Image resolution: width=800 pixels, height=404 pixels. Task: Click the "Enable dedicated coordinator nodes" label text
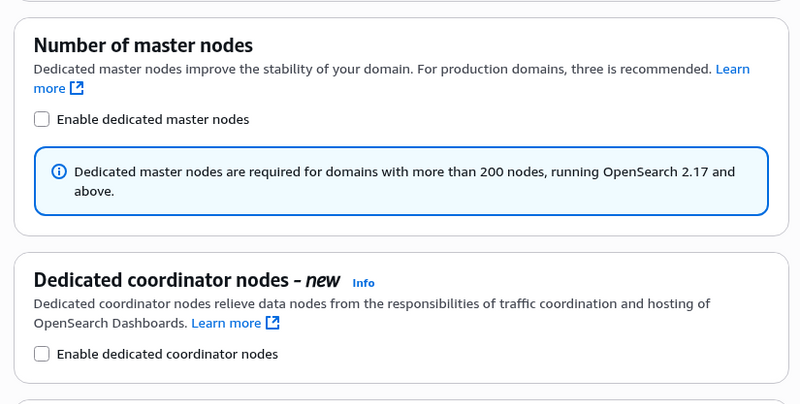pos(167,354)
